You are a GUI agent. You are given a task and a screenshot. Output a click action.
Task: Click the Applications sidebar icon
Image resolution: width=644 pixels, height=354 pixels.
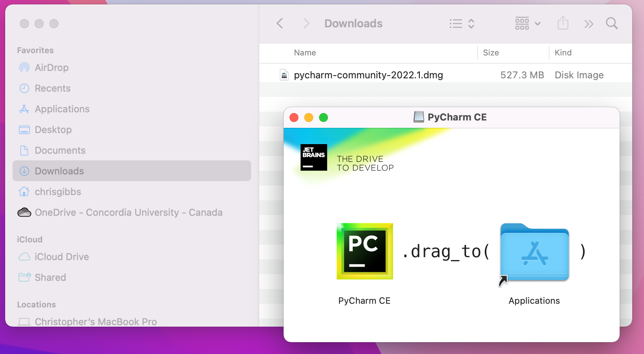click(x=24, y=109)
